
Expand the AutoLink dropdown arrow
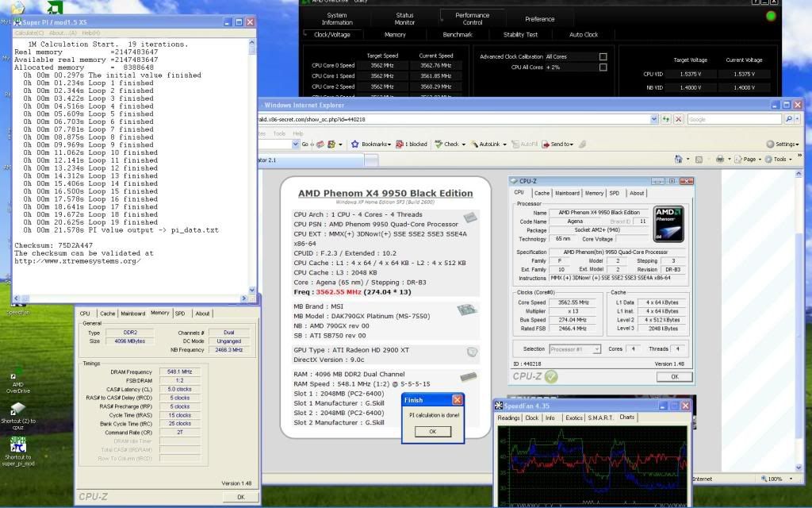[504, 144]
